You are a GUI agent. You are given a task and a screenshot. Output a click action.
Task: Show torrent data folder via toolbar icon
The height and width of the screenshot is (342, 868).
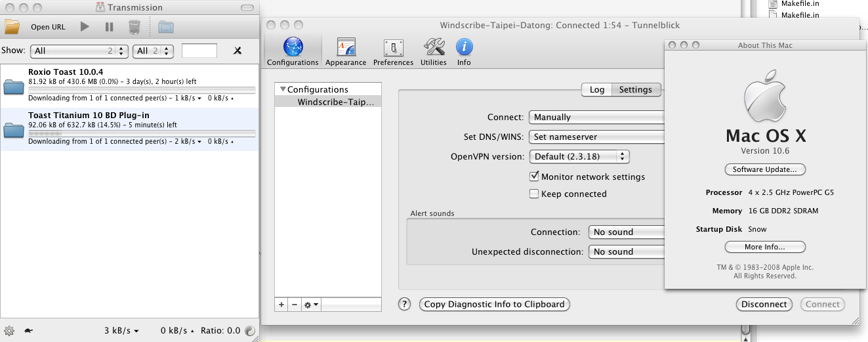pos(166,27)
